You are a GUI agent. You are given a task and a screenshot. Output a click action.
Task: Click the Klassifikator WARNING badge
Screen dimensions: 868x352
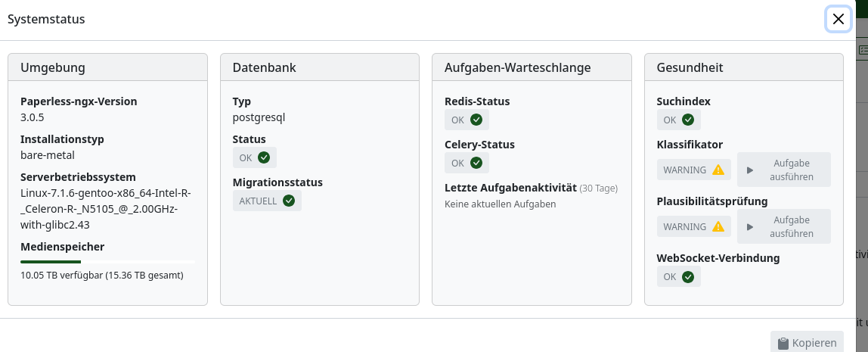point(694,170)
